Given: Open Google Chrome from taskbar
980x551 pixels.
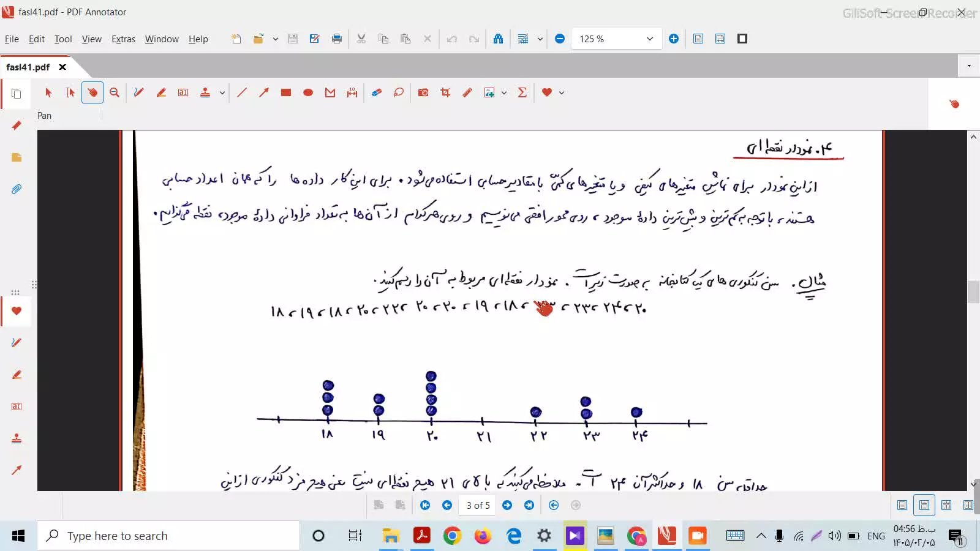Looking at the screenshot, I should [x=452, y=536].
